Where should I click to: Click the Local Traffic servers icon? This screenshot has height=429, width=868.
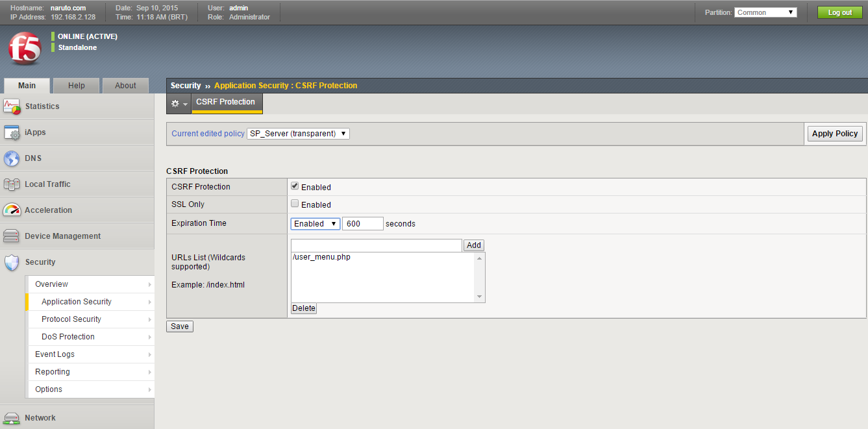click(12, 184)
